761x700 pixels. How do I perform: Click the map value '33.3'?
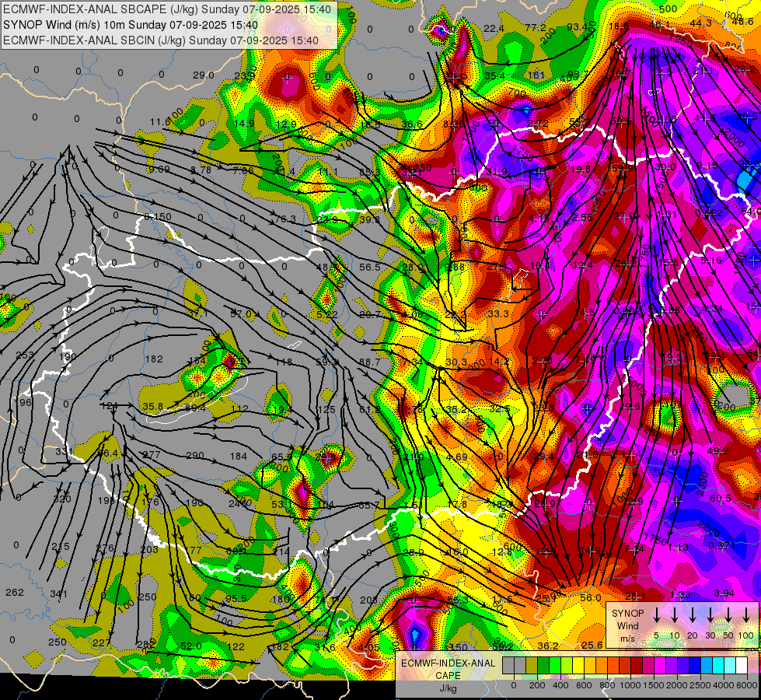pos(498,313)
